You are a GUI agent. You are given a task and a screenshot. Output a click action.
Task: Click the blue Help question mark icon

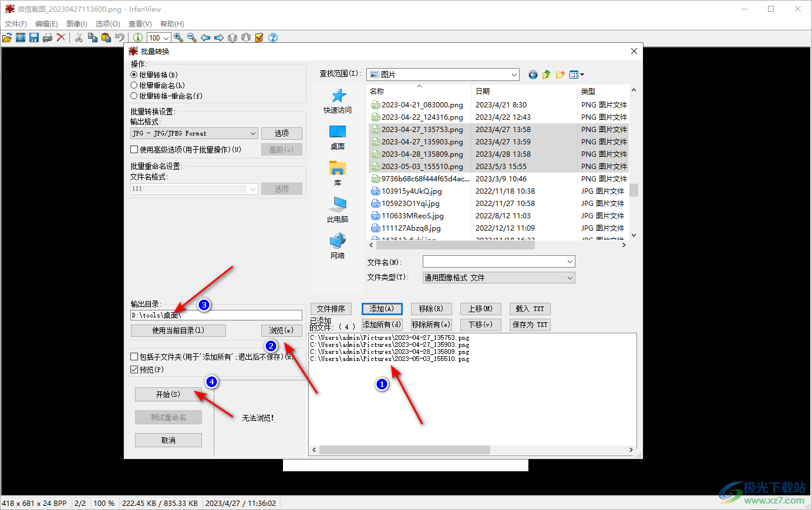click(273, 38)
